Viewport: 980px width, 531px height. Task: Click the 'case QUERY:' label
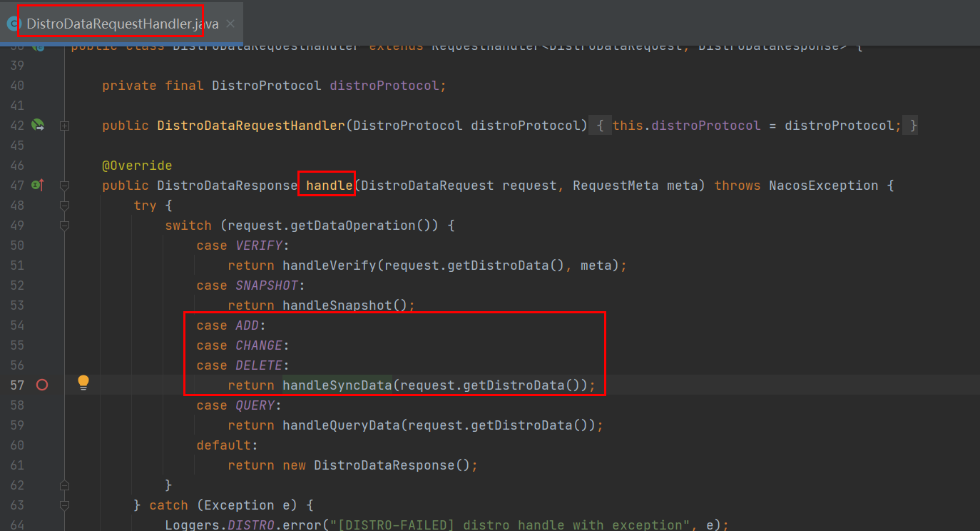coord(239,405)
